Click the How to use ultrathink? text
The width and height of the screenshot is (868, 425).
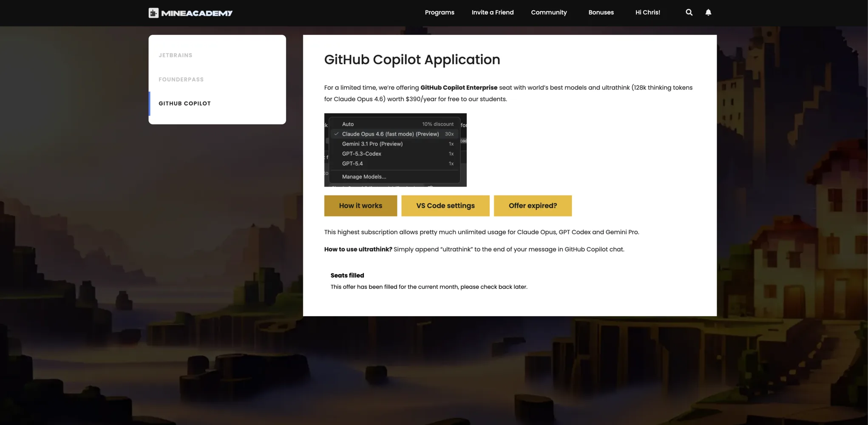click(358, 249)
